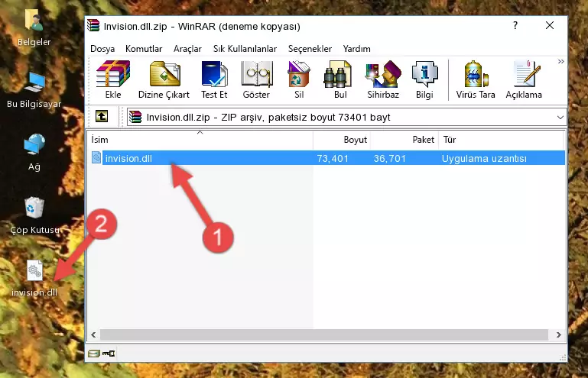The height and width of the screenshot is (378, 588).
Task: Show archive Bilgi information
Action: (424, 79)
